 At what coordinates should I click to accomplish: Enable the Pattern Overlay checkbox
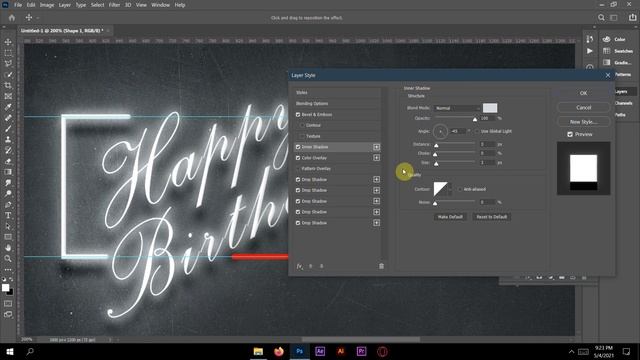coord(298,169)
